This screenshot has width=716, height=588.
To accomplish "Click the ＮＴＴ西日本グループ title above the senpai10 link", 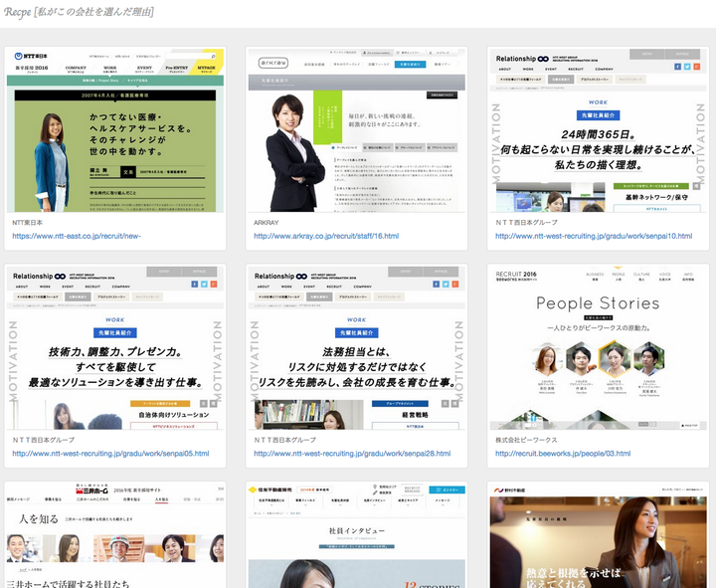I will pyautogui.click(x=526, y=223).
